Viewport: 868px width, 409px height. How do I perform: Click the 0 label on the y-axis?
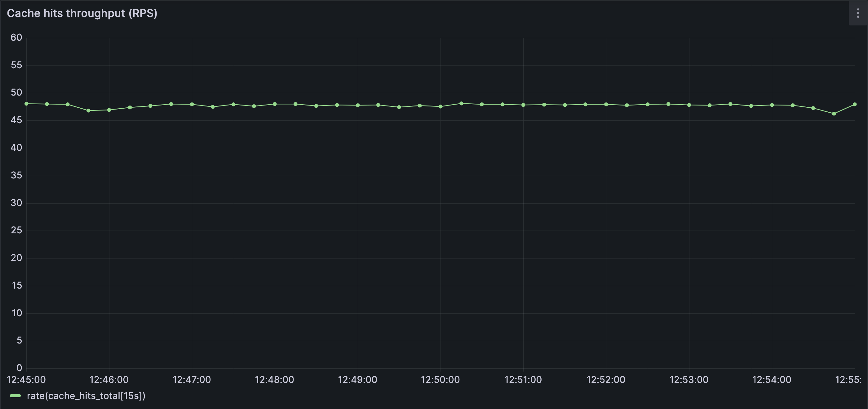click(19, 368)
